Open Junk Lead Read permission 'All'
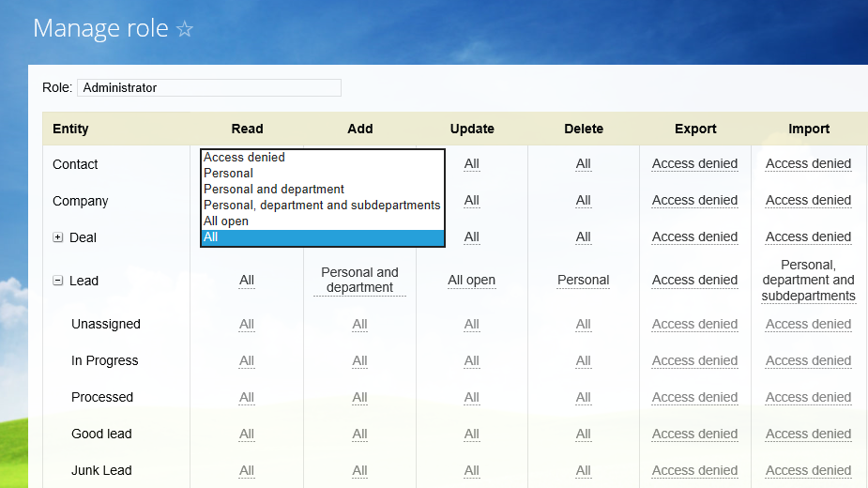 click(x=247, y=470)
